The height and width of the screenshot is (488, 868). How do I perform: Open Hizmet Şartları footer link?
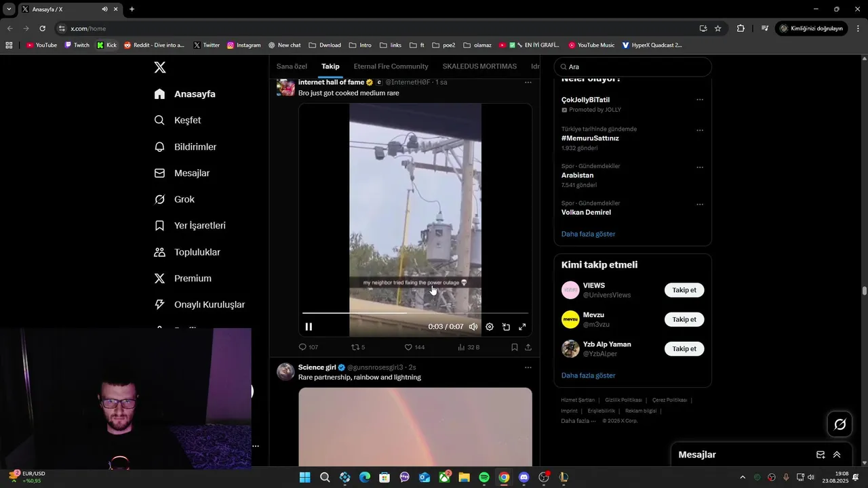pyautogui.click(x=578, y=400)
